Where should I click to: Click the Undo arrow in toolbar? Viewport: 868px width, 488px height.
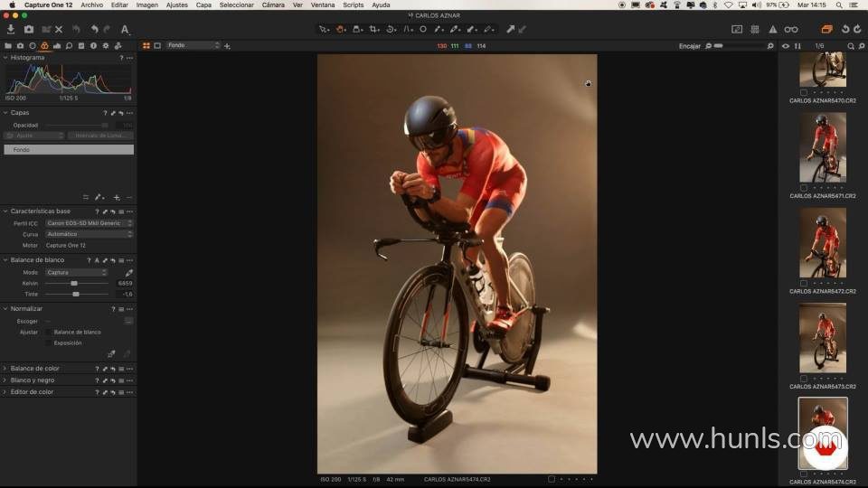pyautogui.click(x=95, y=29)
